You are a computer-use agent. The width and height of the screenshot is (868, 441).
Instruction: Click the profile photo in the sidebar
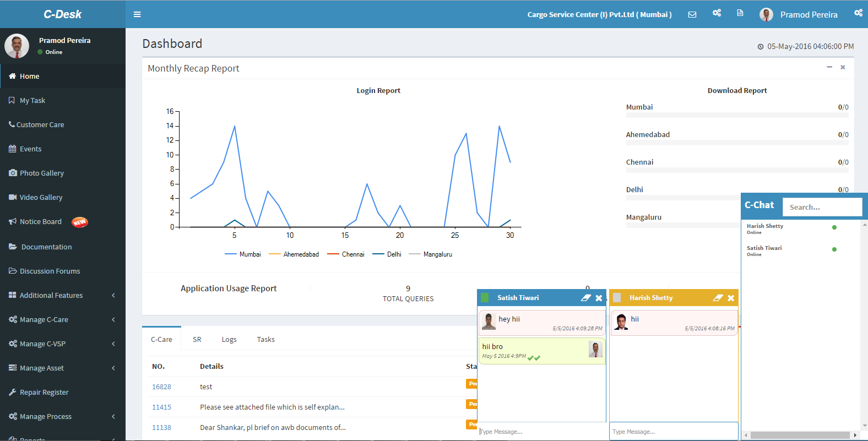click(x=17, y=46)
